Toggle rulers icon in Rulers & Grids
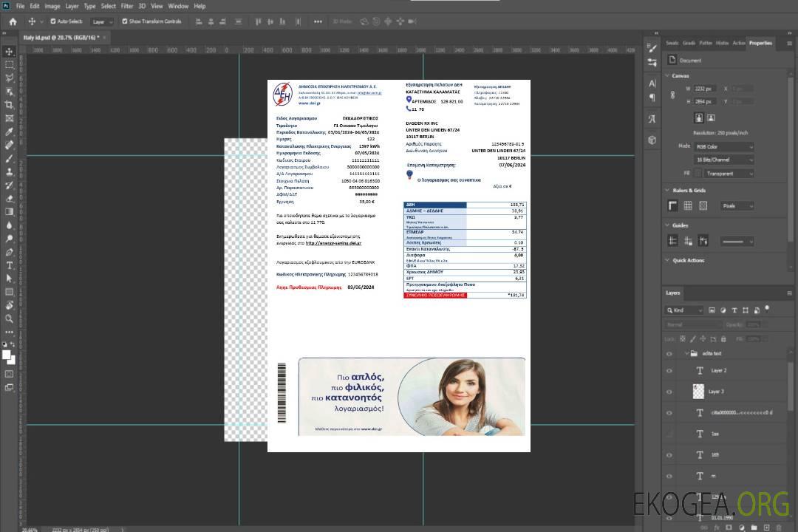Image resolution: width=798 pixels, height=532 pixels. [x=673, y=205]
